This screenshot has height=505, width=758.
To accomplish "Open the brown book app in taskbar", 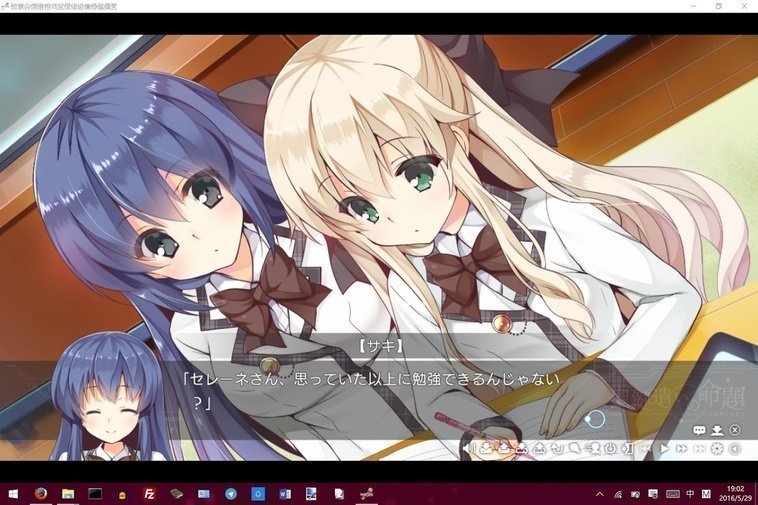I will coord(176,494).
